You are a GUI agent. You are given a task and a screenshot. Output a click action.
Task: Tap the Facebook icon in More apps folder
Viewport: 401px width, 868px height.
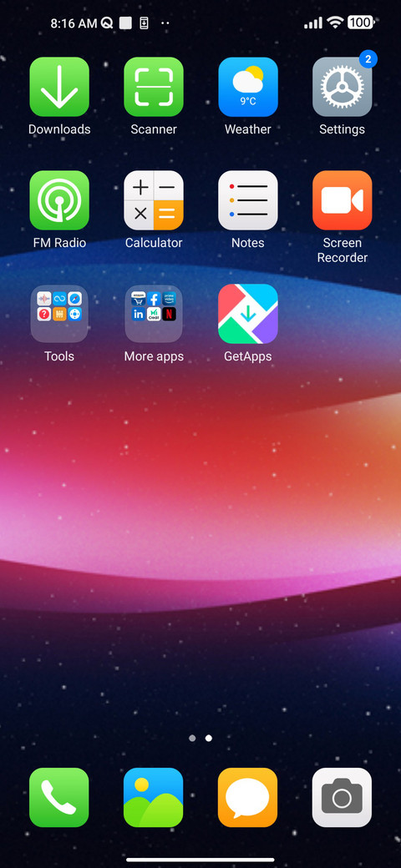[x=154, y=299]
